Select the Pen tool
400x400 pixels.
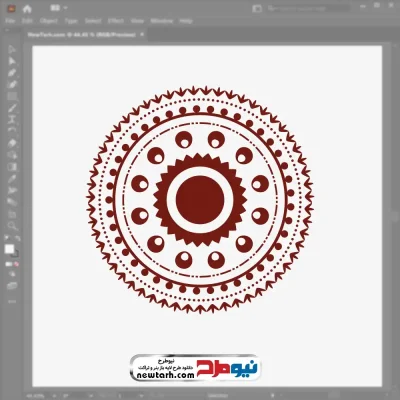pos(12,73)
